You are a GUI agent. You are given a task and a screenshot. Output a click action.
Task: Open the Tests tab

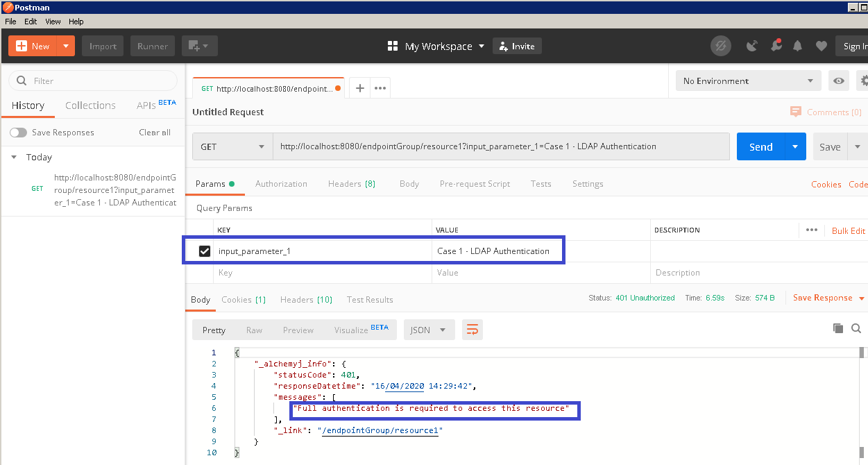(541, 184)
